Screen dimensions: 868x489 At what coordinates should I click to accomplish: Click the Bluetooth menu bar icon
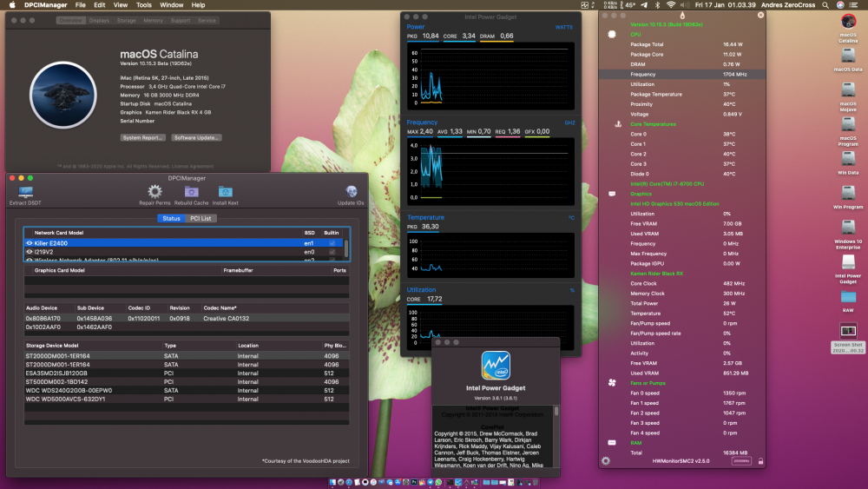coord(658,5)
